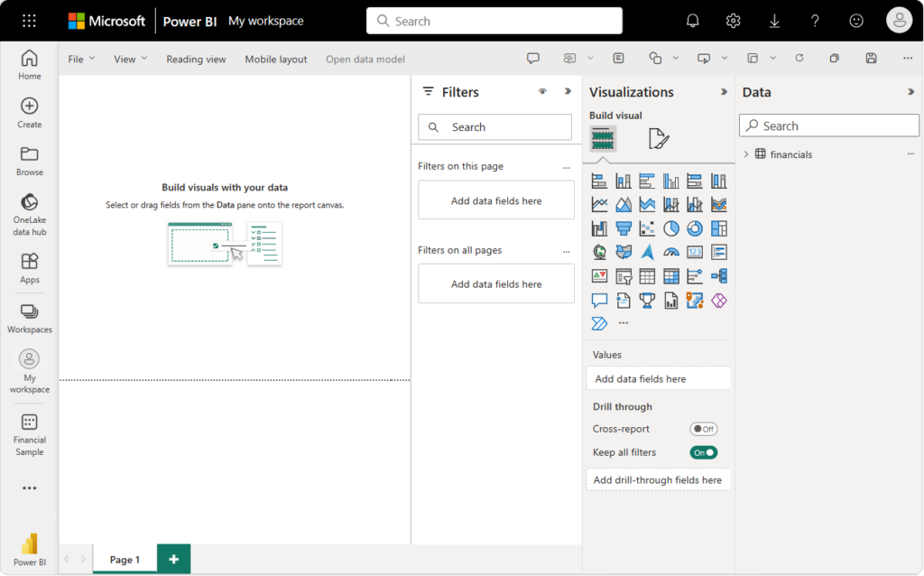The height and width of the screenshot is (576, 924).
Task: Select the multi-row card visual
Action: point(719,252)
